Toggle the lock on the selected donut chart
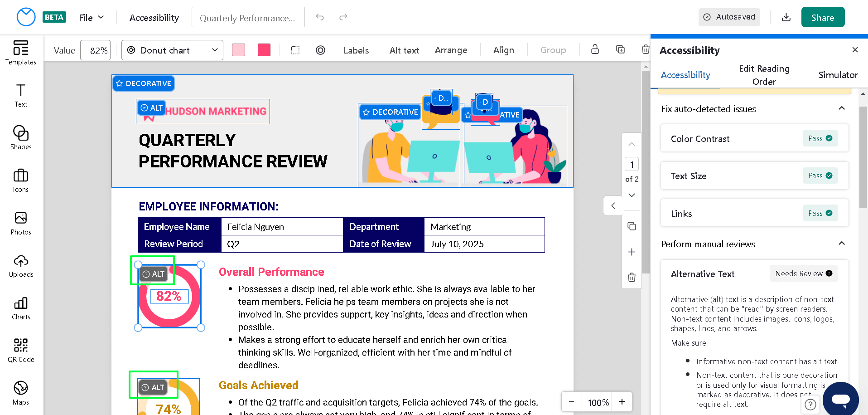The width and height of the screenshot is (868, 415). click(x=595, y=49)
